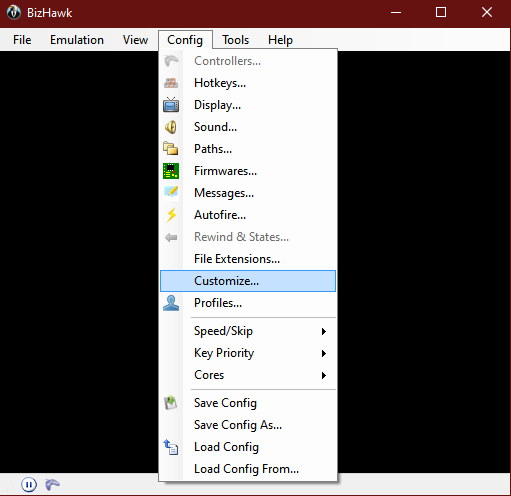Choose Save Config
Viewport: 511px width, 496px height.
click(248, 403)
